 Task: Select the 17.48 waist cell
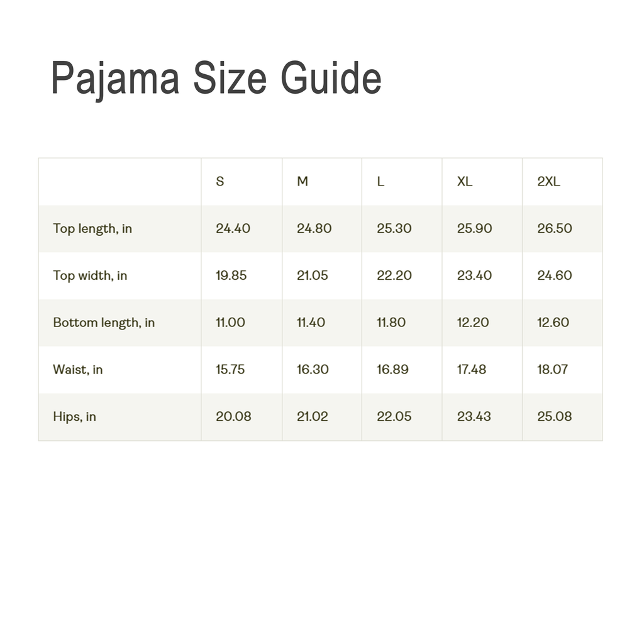pos(472,370)
